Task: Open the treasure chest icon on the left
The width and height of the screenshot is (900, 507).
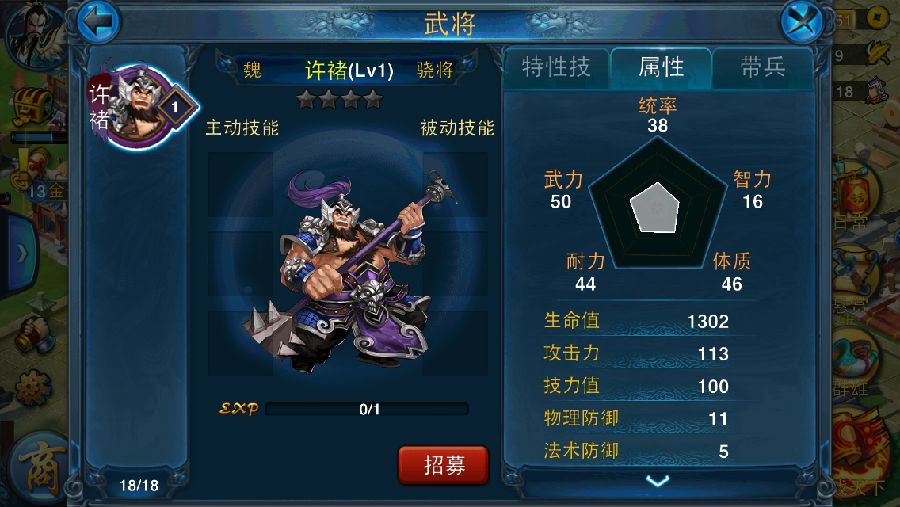Action: tap(32, 106)
